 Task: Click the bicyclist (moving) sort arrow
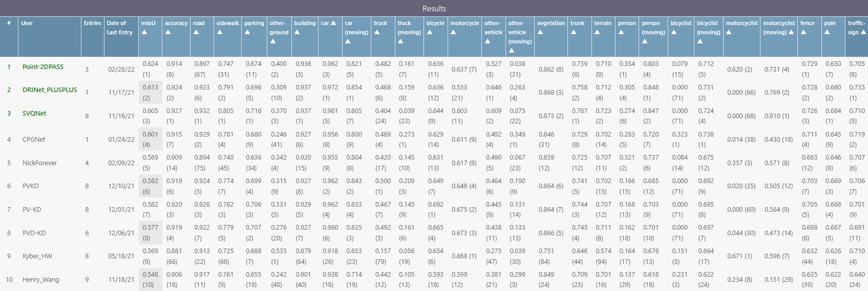click(700, 41)
